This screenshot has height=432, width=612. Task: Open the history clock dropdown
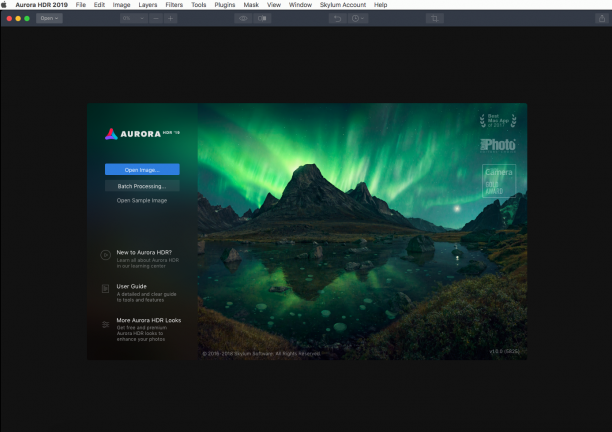(x=358, y=18)
